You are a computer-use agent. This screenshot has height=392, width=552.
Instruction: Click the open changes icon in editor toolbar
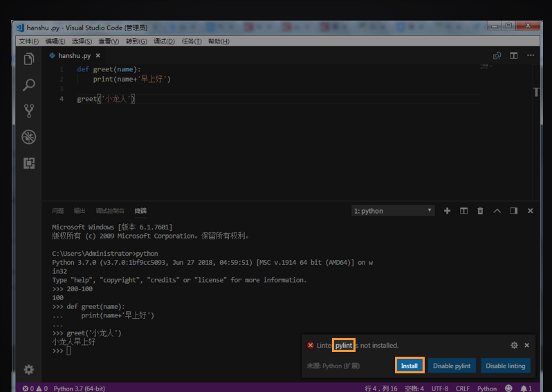(x=497, y=55)
